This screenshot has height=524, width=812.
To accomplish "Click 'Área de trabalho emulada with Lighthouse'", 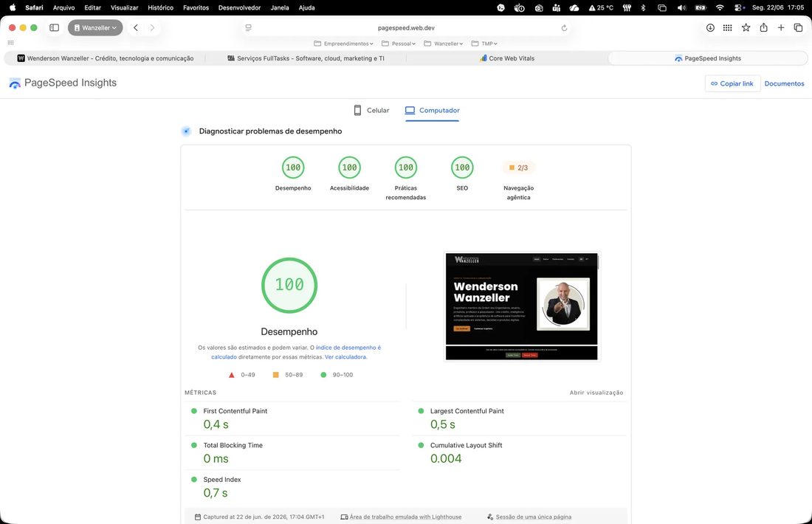I will click(x=405, y=517).
